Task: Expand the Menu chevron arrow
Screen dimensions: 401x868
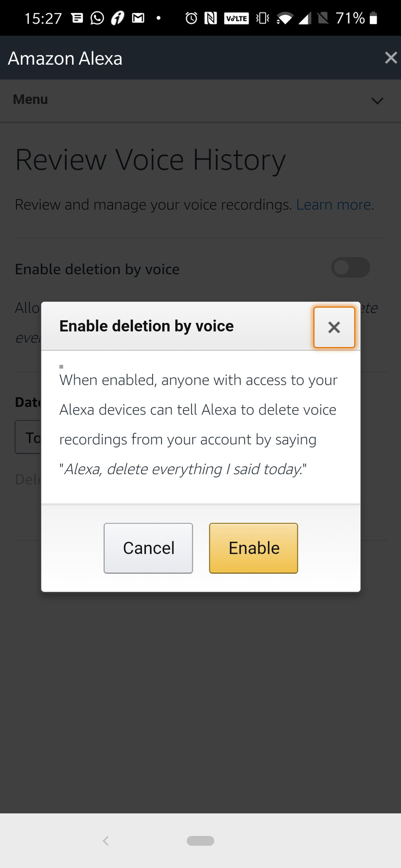Action: [x=377, y=100]
